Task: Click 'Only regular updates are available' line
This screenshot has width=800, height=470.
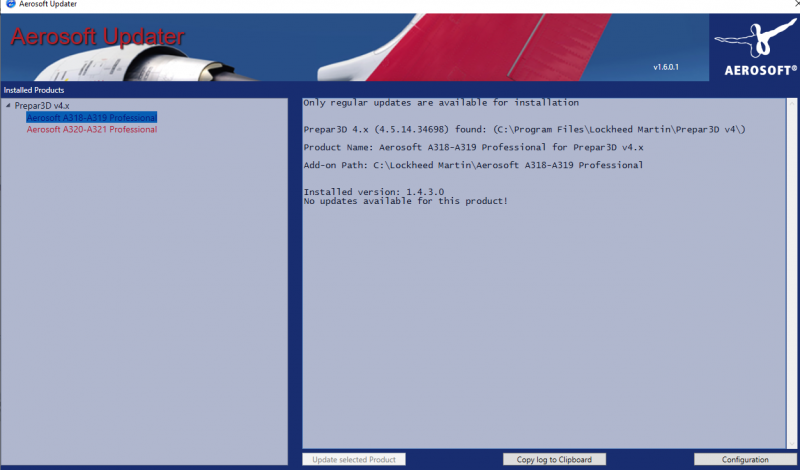Action: pos(441,103)
